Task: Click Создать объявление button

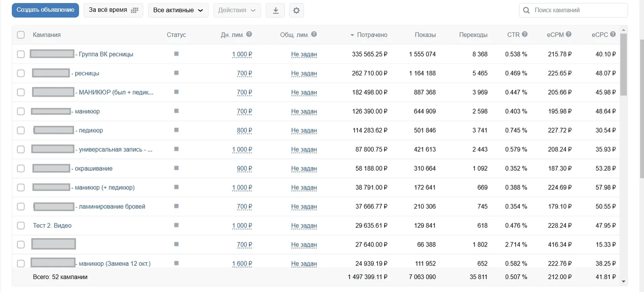Action: pos(45,10)
